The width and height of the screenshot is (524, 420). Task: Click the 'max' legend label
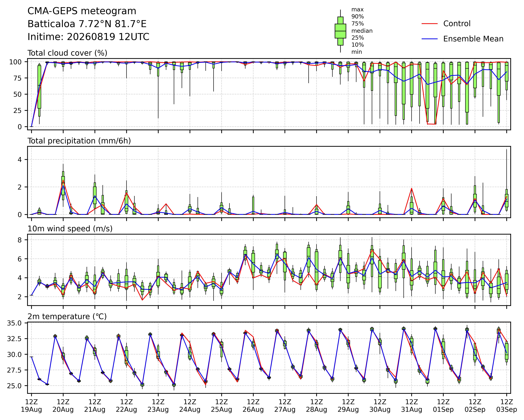click(x=358, y=10)
